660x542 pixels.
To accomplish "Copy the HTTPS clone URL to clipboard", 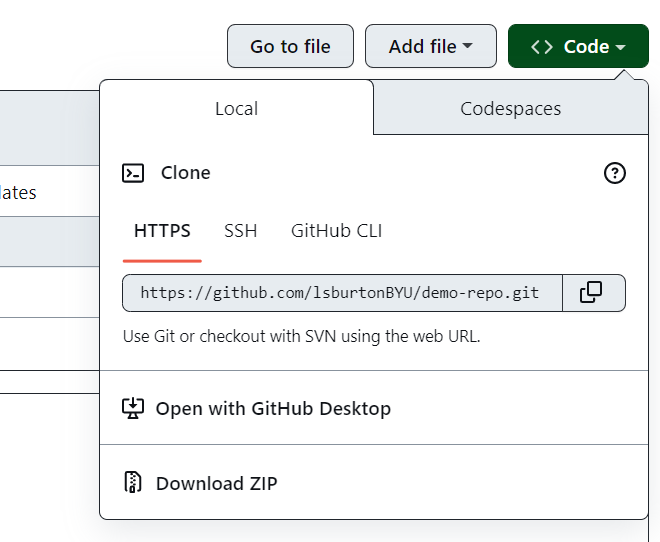I will (594, 293).
